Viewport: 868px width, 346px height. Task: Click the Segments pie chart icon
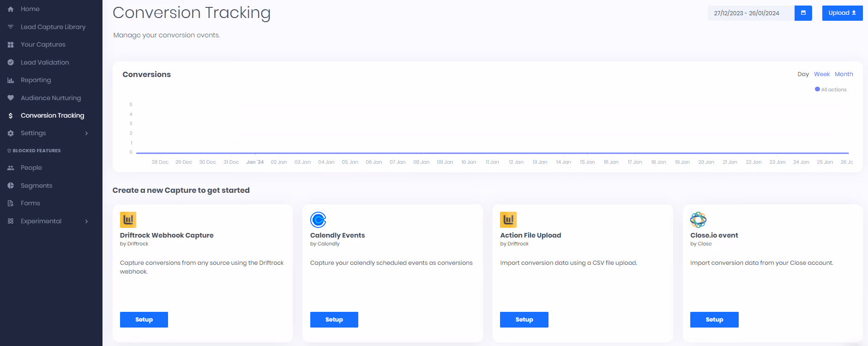[x=11, y=185]
